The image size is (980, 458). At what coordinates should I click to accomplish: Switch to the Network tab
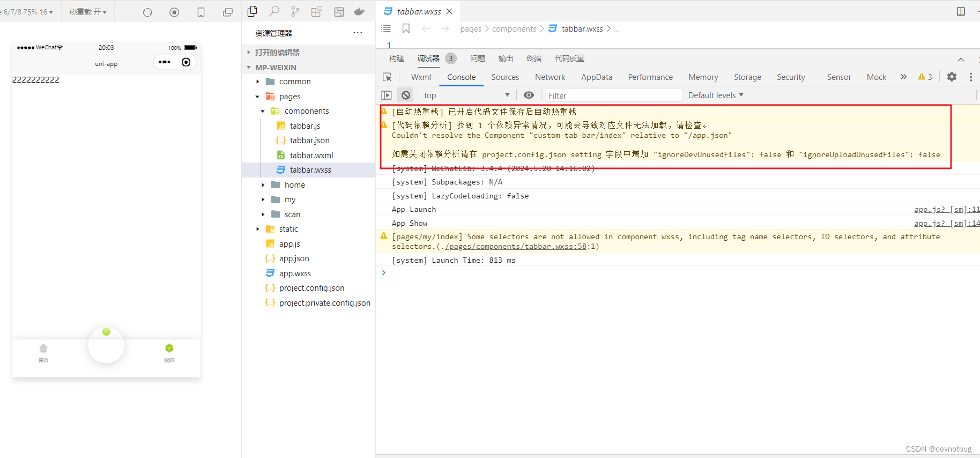[550, 77]
